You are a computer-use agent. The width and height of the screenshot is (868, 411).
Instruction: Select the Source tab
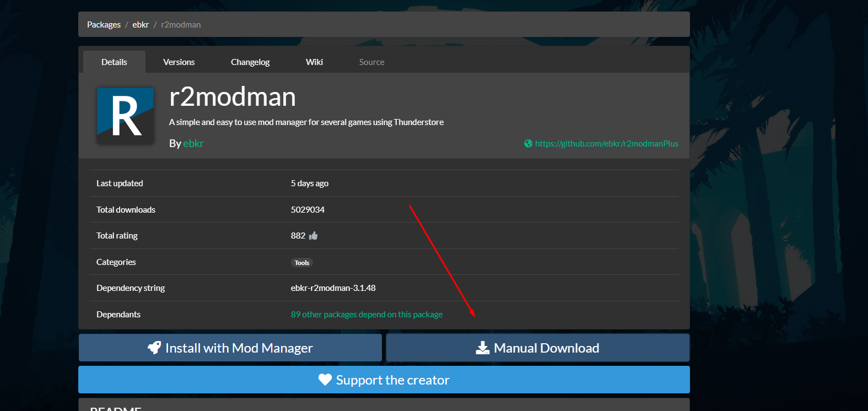(372, 62)
